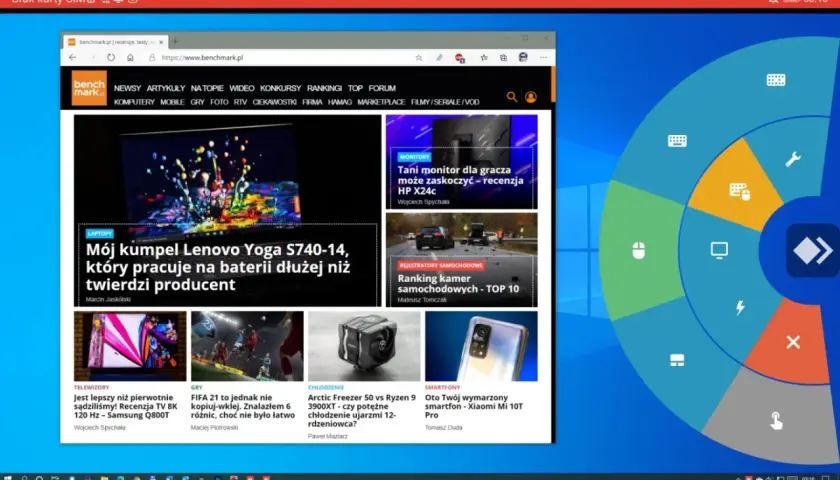Viewport: 840px width, 480px height.
Task: Go to the FOTO section
Action: click(x=219, y=102)
